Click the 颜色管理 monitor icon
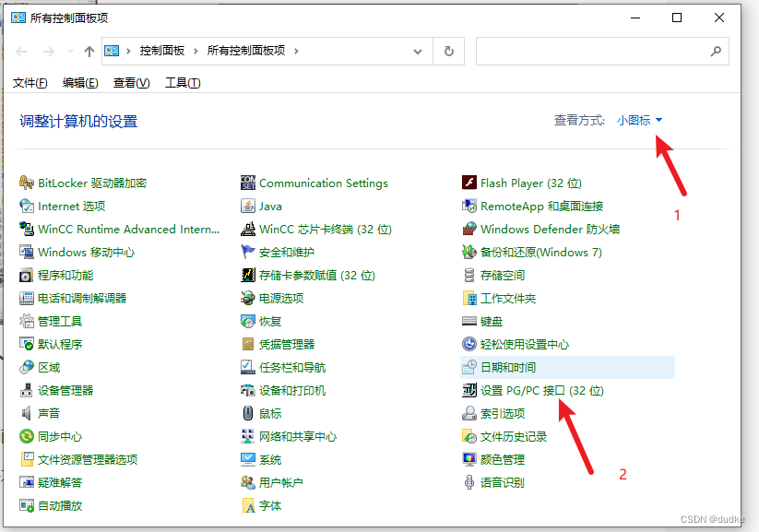 (x=469, y=460)
